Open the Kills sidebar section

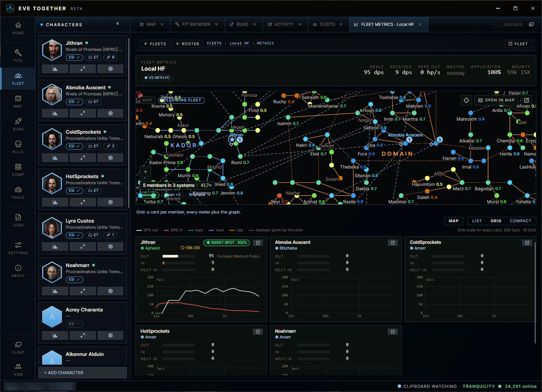click(18, 147)
